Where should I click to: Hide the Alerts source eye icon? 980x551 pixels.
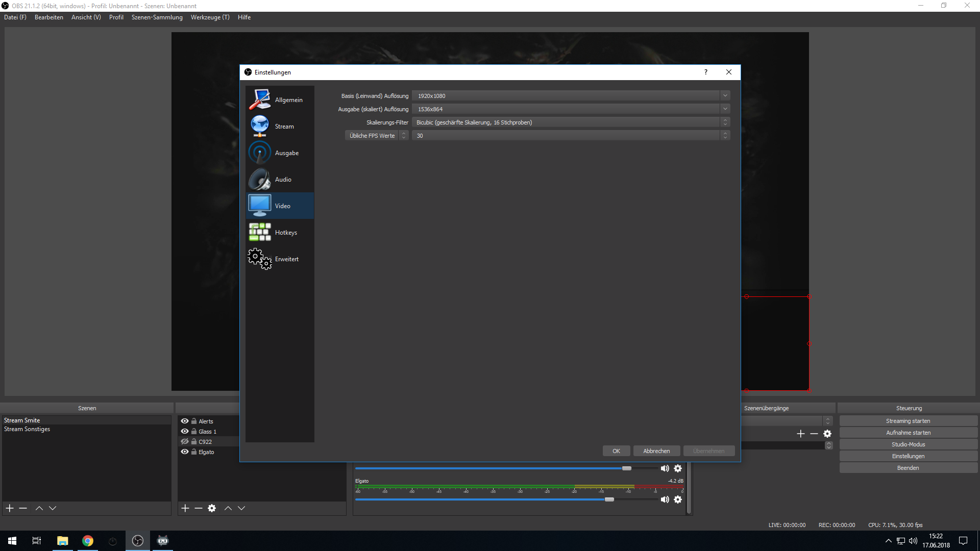[185, 421]
